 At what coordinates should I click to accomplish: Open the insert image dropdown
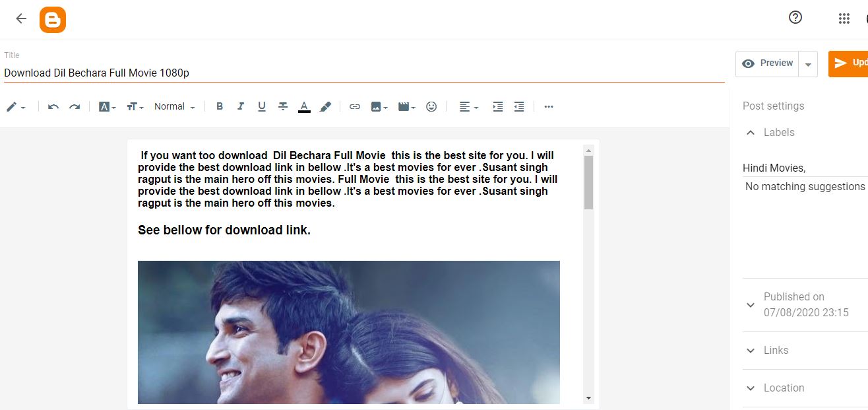[379, 106]
